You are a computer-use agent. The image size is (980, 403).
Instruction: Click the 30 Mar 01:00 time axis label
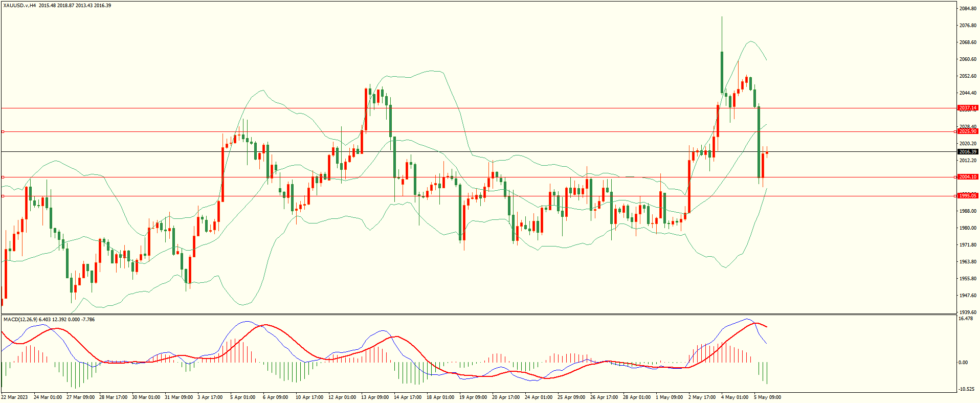pos(146,397)
